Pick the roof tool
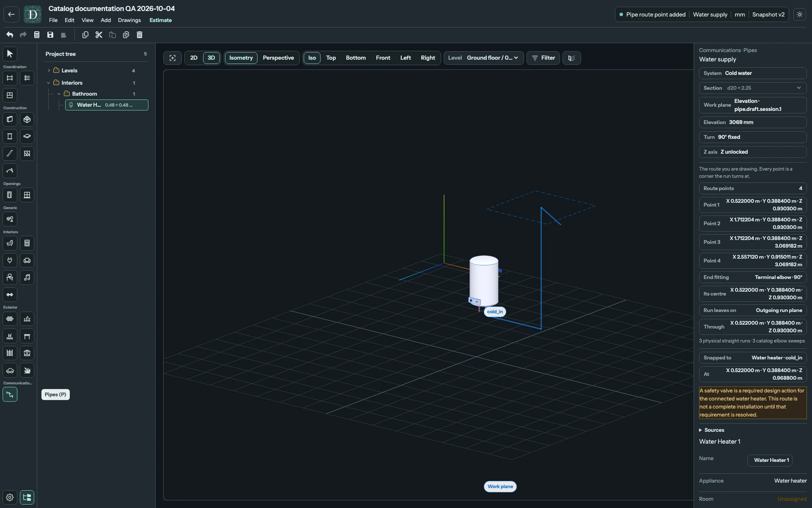The width and height of the screenshot is (812, 508). pos(10,171)
